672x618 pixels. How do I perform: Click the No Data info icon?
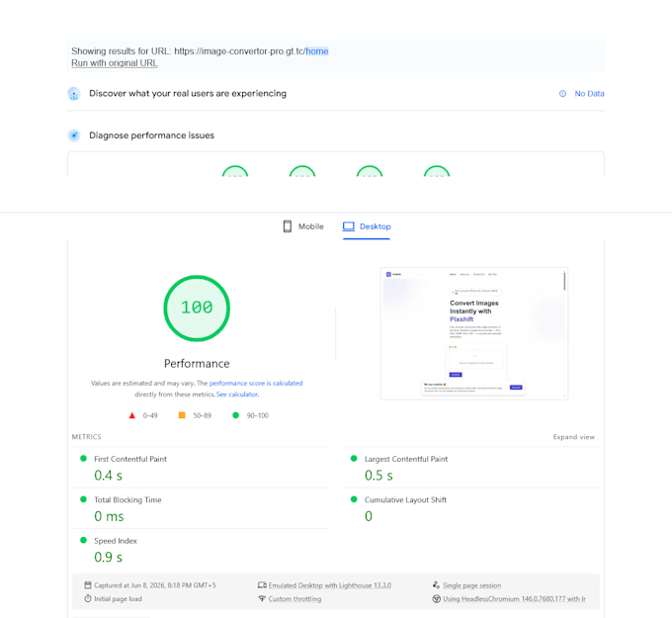[562, 94]
